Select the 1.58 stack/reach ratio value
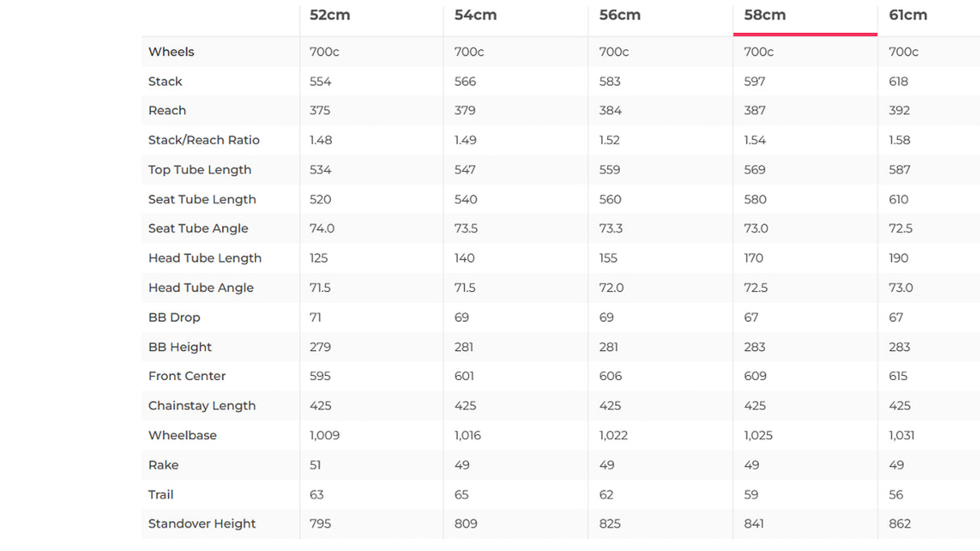The image size is (980, 551). [899, 140]
